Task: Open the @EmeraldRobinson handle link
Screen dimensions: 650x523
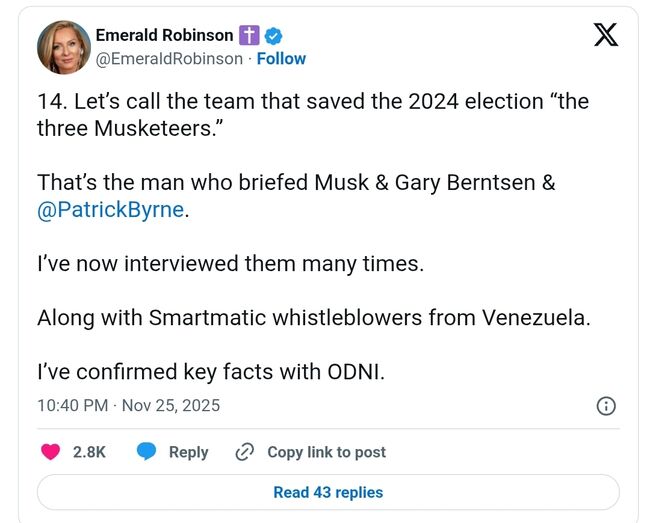Action: point(169,59)
